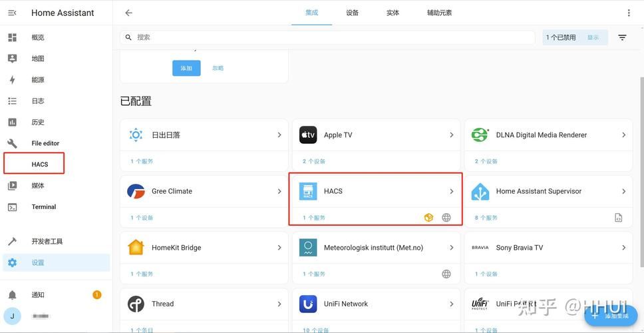Click the DLNA Digital Media Renderer logo
This screenshot has width=644, height=333.
480,135
